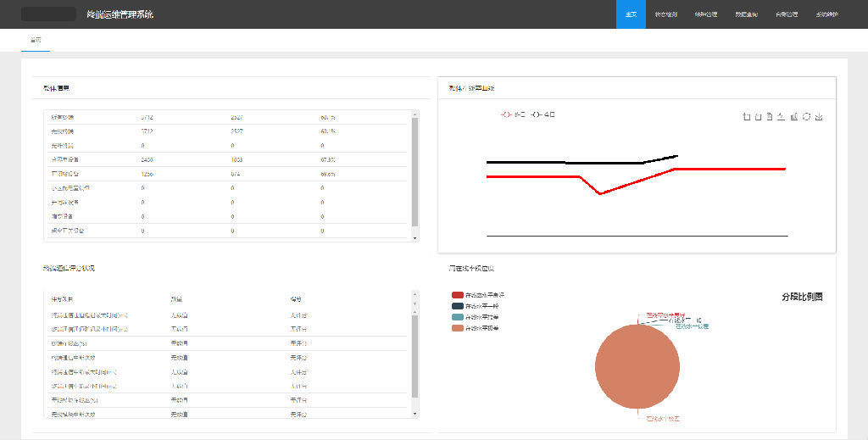Switch chart to line type via toolbox icon
Image resolution: width=868 pixels, height=440 pixels.
point(781,116)
